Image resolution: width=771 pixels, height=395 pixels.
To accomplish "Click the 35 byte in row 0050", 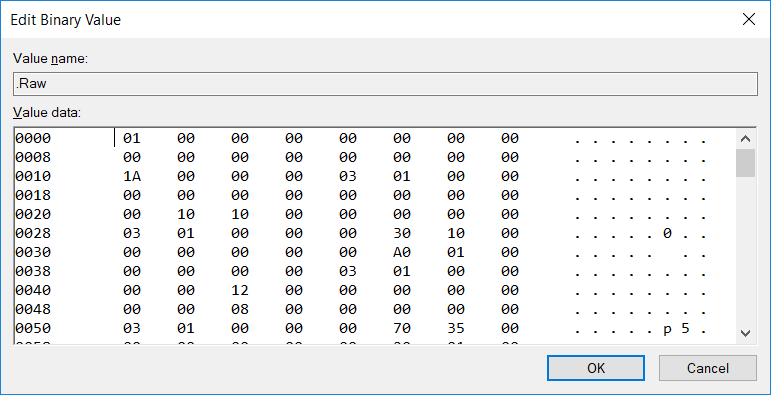I will (x=456, y=328).
